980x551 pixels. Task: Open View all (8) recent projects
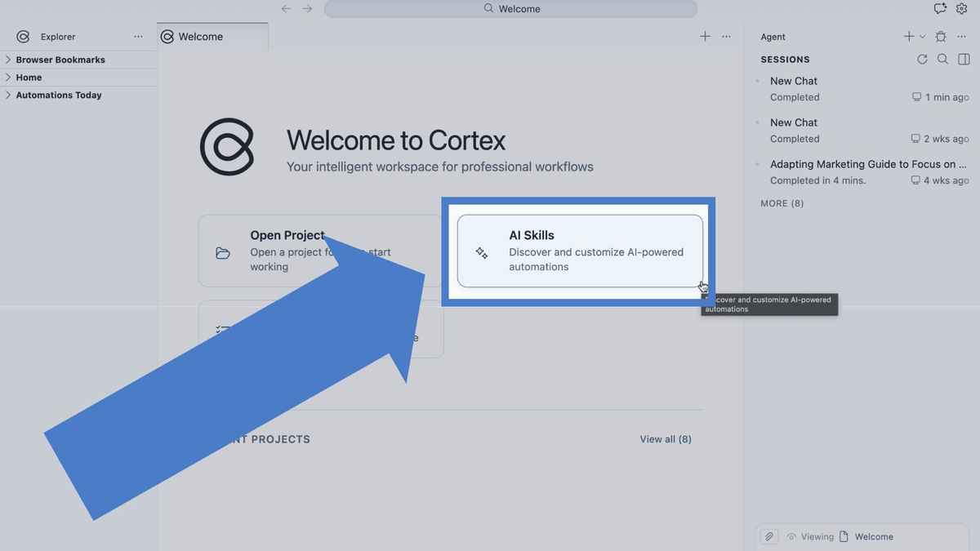pyautogui.click(x=666, y=439)
